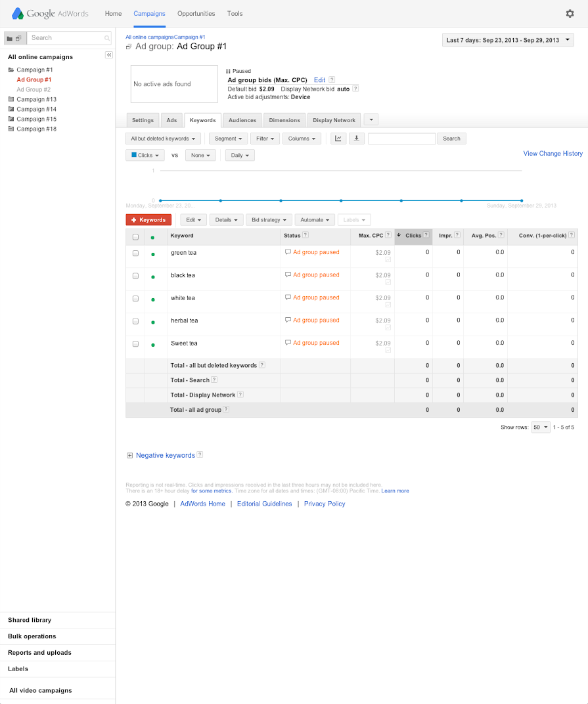Check the select-all keywords checkbox in table header
The width and height of the screenshot is (588, 704).
pyautogui.click(x=135, y=236)
